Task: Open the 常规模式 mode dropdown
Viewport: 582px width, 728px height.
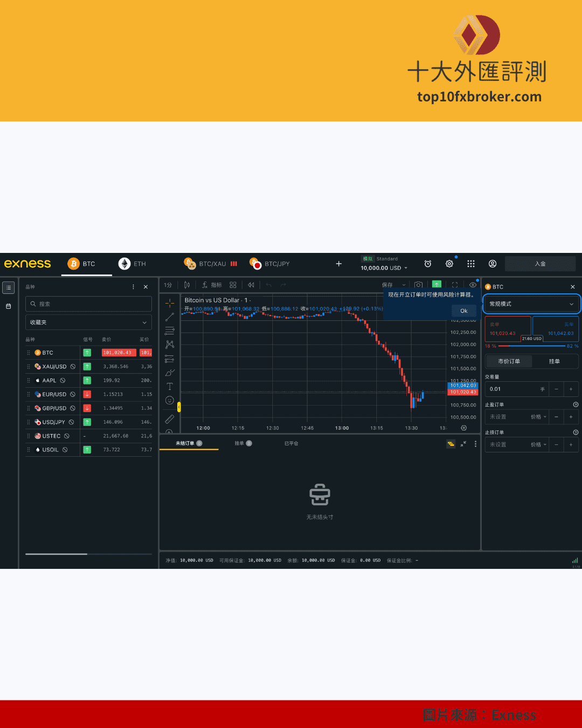Action: pos(531,304)
